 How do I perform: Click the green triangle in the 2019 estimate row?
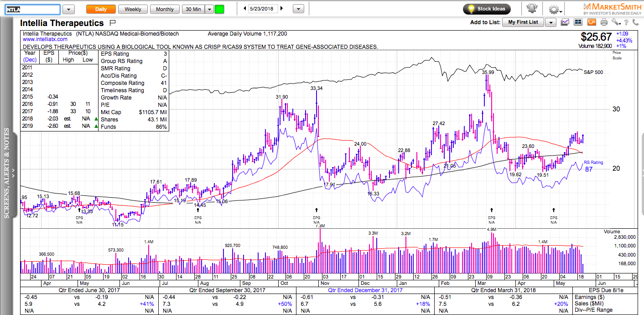(x=96, y=126)
